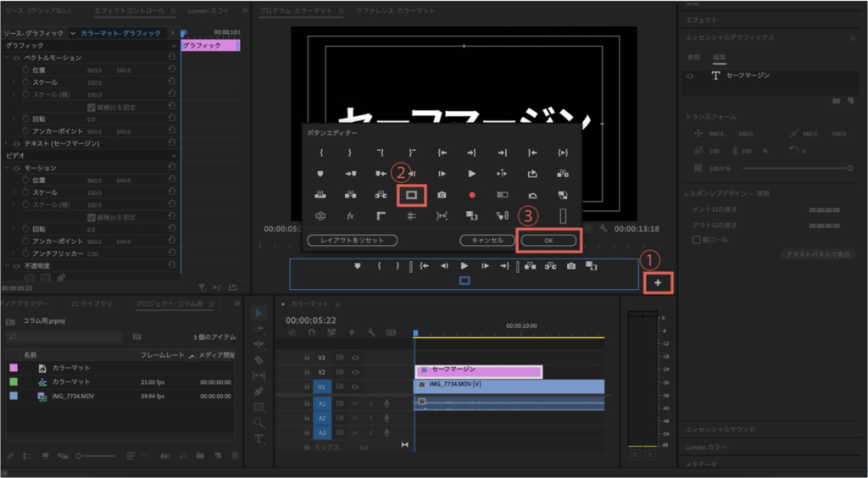Open the リファレンス: カラーマット monitor tab
The height and width of the screenshot is (478, 868).
pos(395,10)
